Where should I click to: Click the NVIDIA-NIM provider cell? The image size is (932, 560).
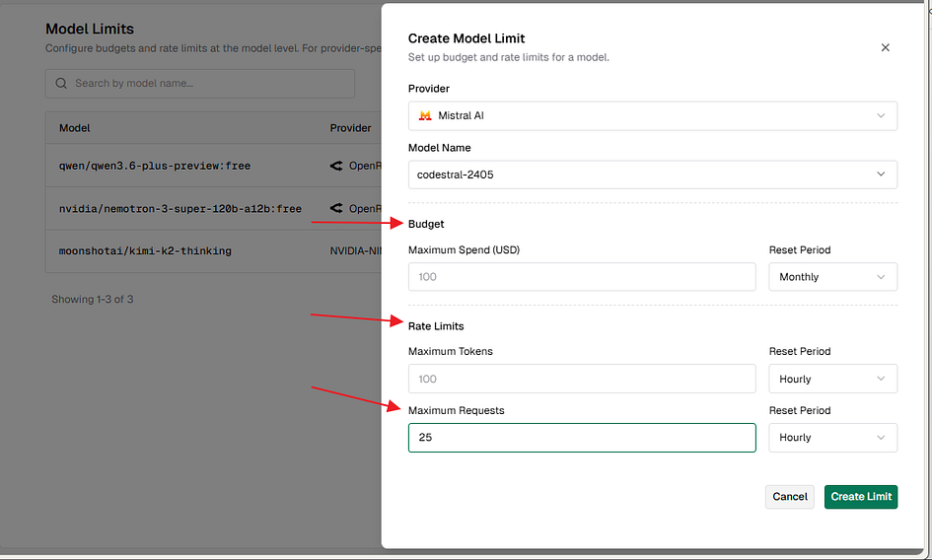click(355, 250)
